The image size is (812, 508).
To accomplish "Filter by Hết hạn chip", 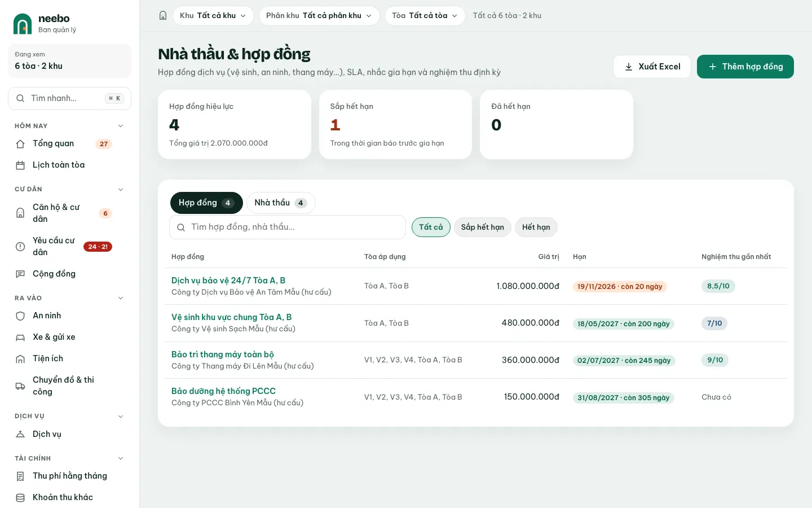I will (x=536, y=227).
